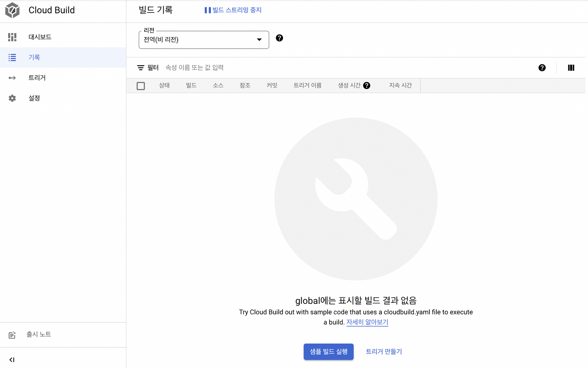Click the 소스 column header
This screenshot has width=588, height=368.
[218, 85]
